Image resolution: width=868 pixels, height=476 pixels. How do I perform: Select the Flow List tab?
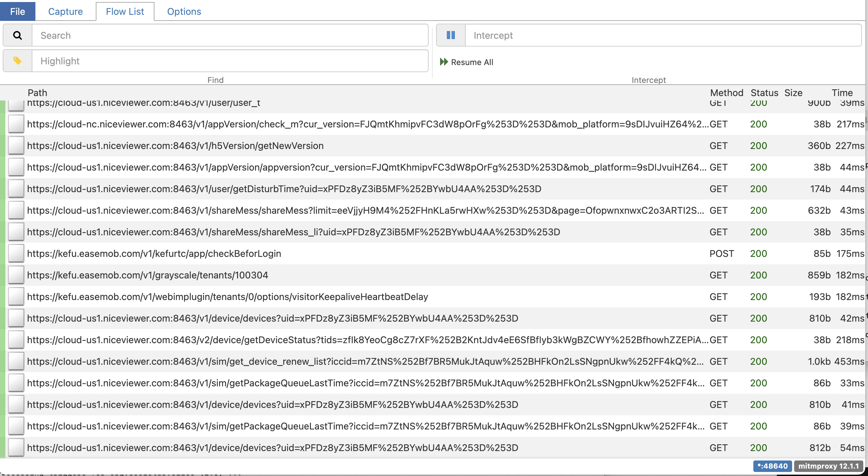click(x=125, y=11)
